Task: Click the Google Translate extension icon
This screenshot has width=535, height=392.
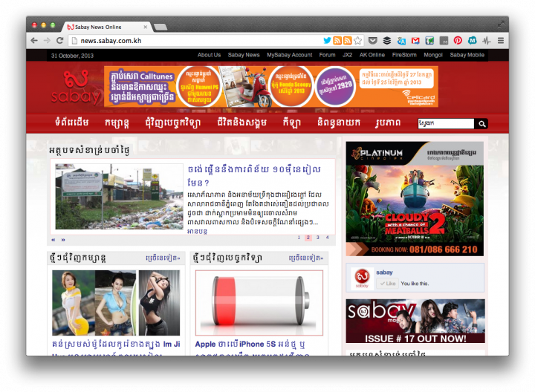Action: [x=401, y=41]
